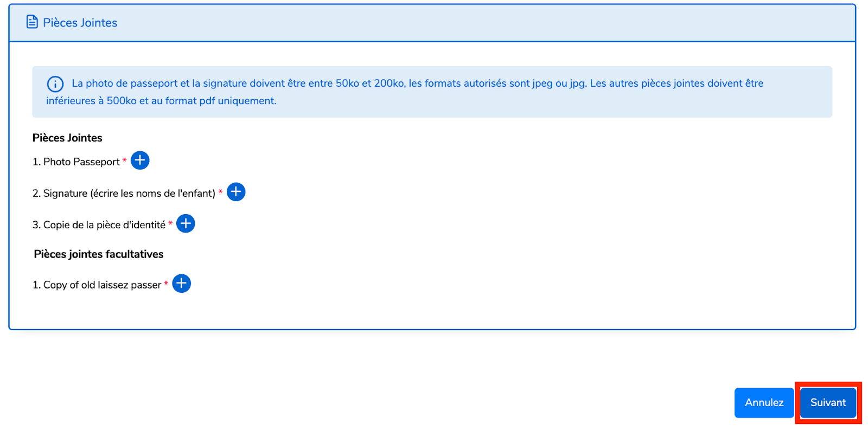Click the red asterisk after Signature label
Screen dimensions: 868x431
click(221, 191)
